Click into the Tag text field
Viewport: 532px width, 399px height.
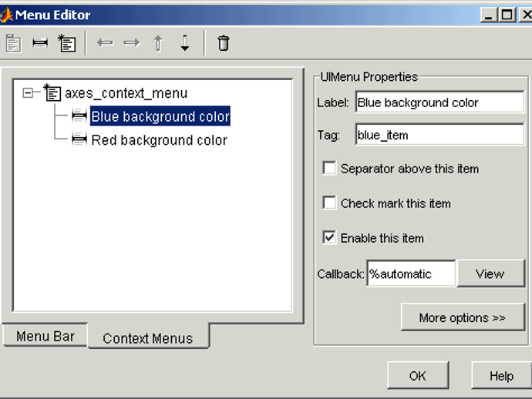439,135
